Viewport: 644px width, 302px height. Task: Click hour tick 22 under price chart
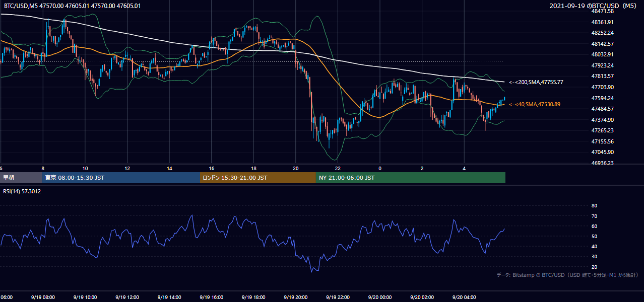(x=338, y=168)
